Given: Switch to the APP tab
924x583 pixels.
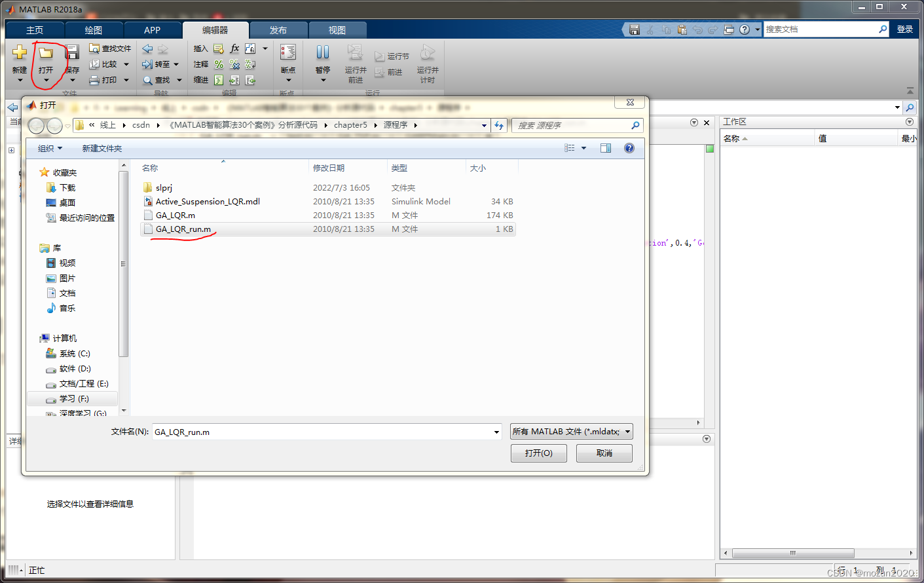Looking at the screenshot, I should click(153, 30).
